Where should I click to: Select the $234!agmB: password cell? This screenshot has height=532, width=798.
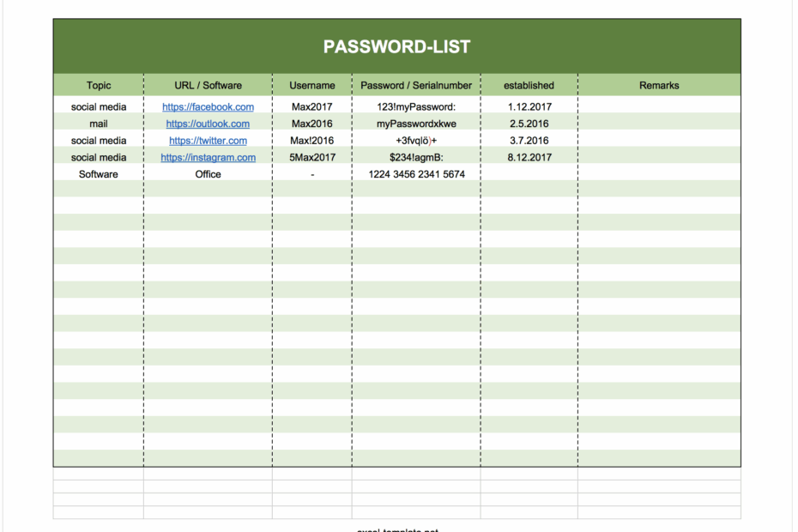pyautogui.click(x=415, y=157)
